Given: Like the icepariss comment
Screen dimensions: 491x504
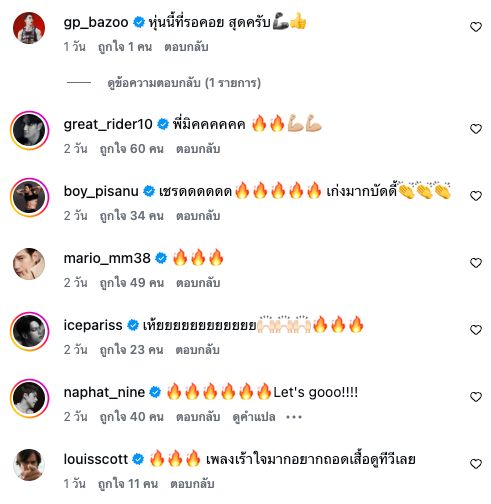Looking at the screenshot, I should click(x=476, y=330).
